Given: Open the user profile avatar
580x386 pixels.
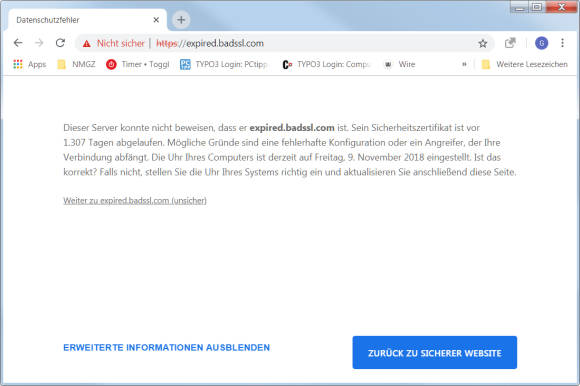Looking at the screenshot, I should pyautogui.click(x=542, y=43).
